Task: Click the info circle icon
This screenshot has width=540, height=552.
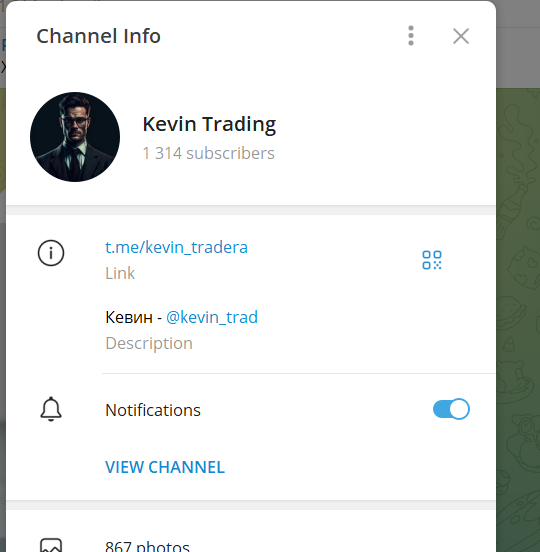Action: (51, 253)
